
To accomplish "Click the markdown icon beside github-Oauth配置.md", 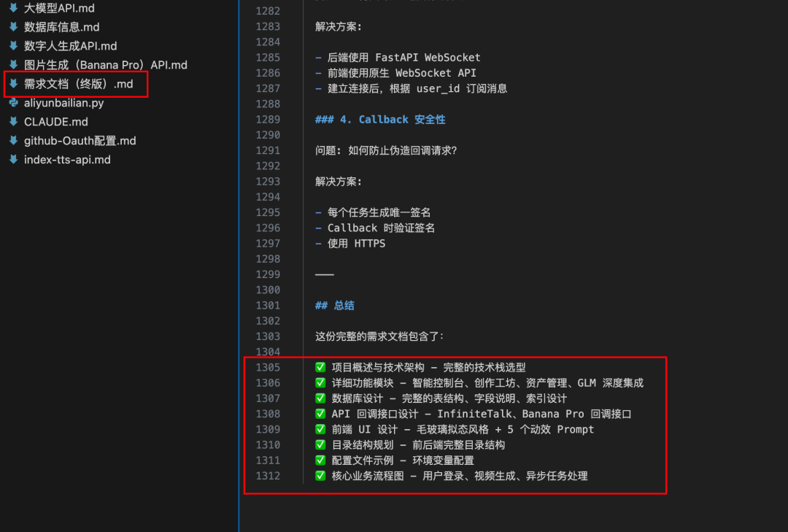I will pos(14,140).
